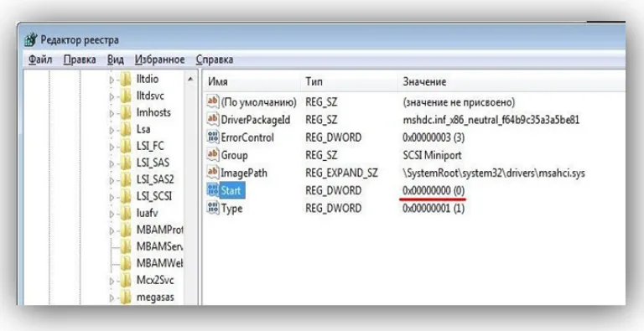Expand the megasas tree node
Image resolution: width=644 pixels, height=331 pixels.
pos(112,297)
